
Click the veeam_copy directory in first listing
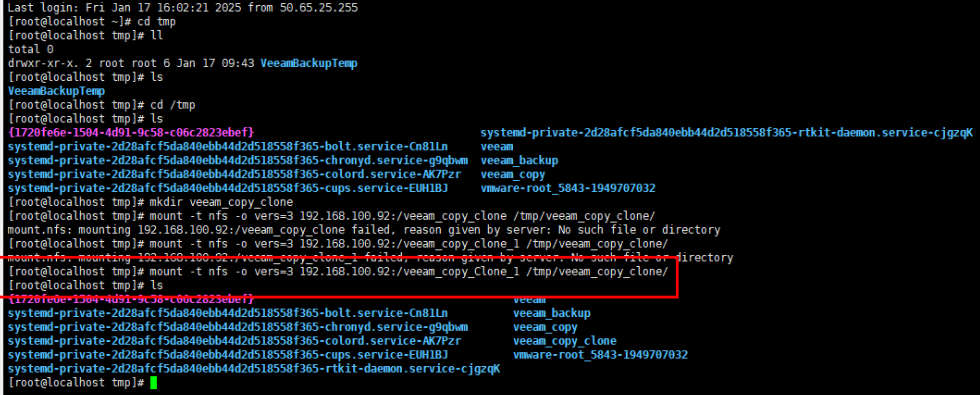(x=513, y=174)
